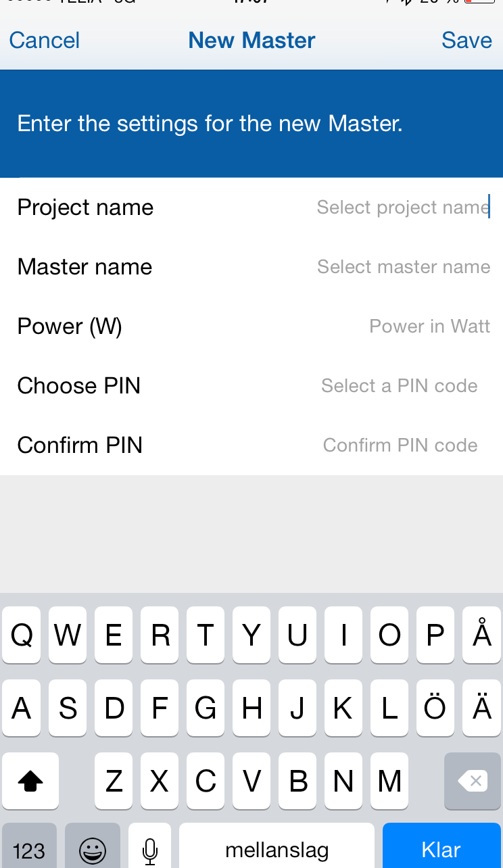Focus the Choose PIN field
This screenshot has width=503, height=868.
251,385
